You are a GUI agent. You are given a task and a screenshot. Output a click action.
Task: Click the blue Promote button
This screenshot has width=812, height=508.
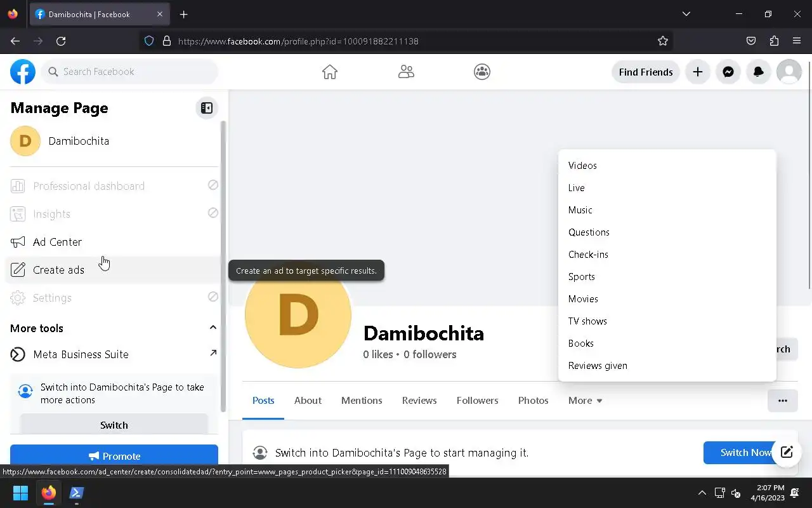coord(114,456)
